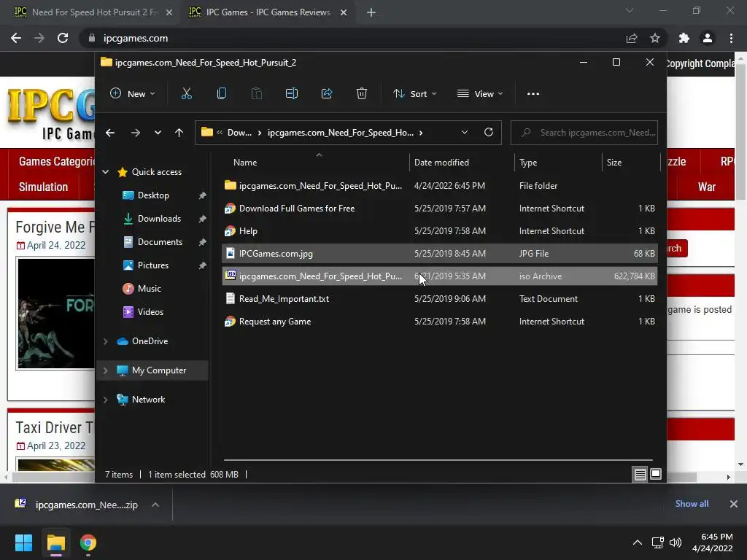Expand the address bar history dropdown
Image resolution: width=747 pixels, height=560 pixels.
click(465, 133)
